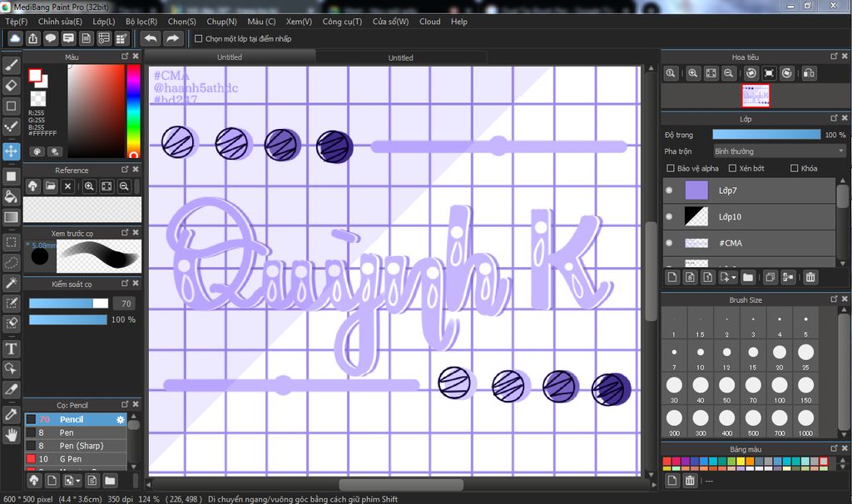This screenshot has height=504, width=852.
Task: Zoom in within the Navigator panel
Action: click(693, 73)
